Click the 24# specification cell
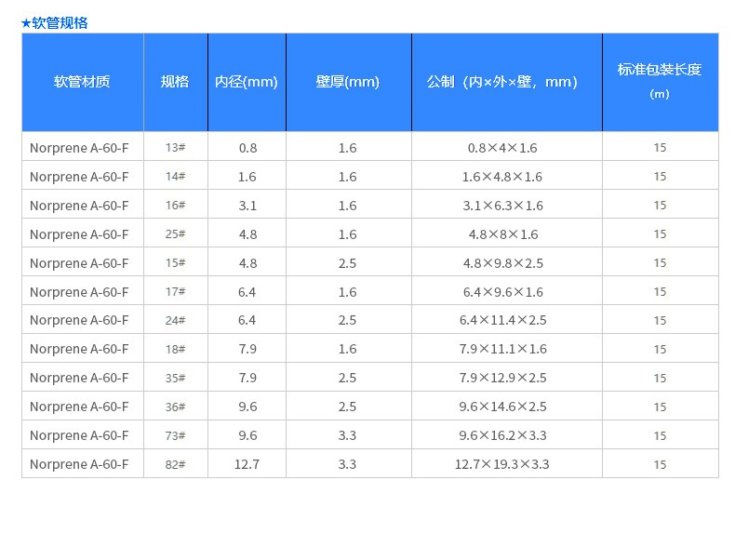 pyautogui.click(x=175, y=321)
